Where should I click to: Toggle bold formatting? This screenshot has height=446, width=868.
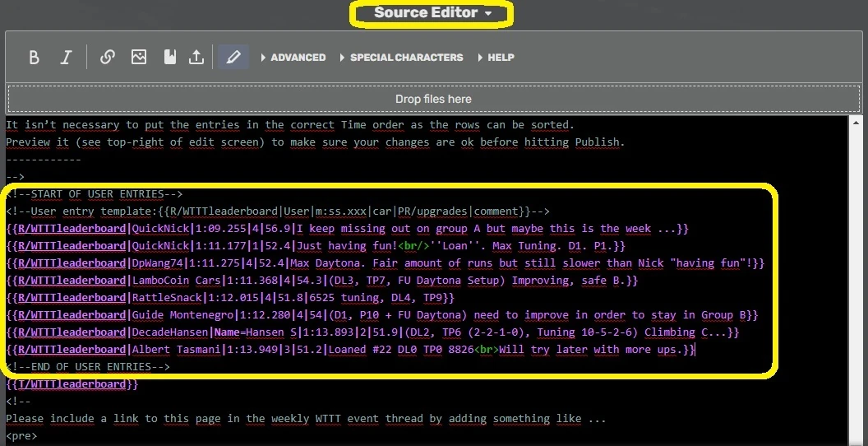coord(35,57)
